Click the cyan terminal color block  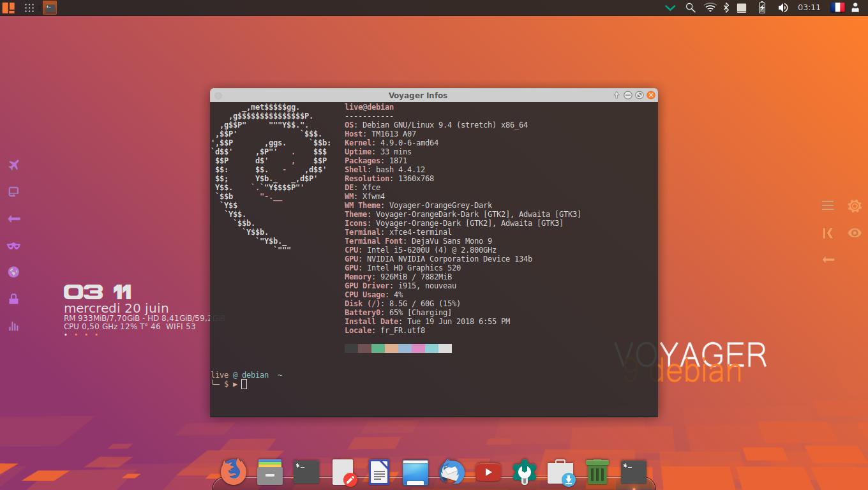[x=431, y=348]
